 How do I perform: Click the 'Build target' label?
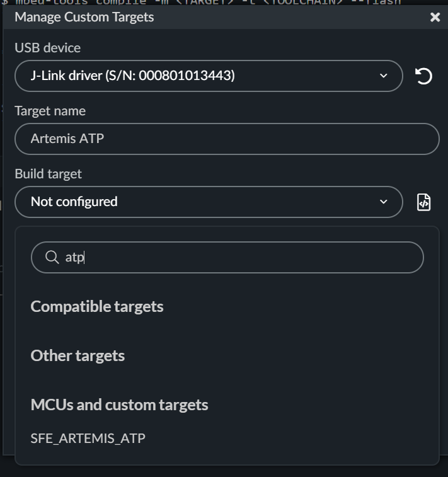coord(49,174)
